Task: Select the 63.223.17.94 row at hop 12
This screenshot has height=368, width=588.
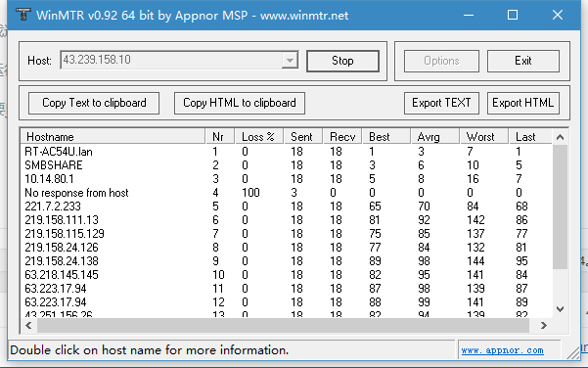Action: tap(286, 302)
